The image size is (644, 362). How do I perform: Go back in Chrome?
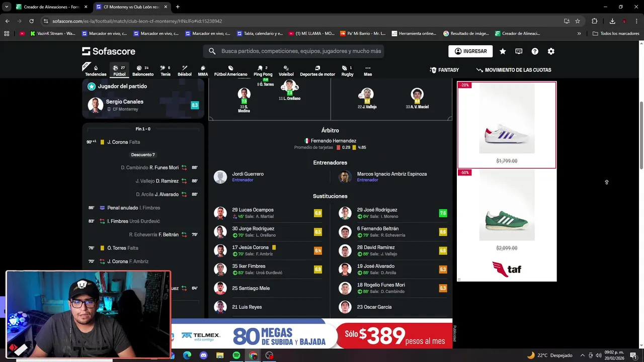click(7, 21)
